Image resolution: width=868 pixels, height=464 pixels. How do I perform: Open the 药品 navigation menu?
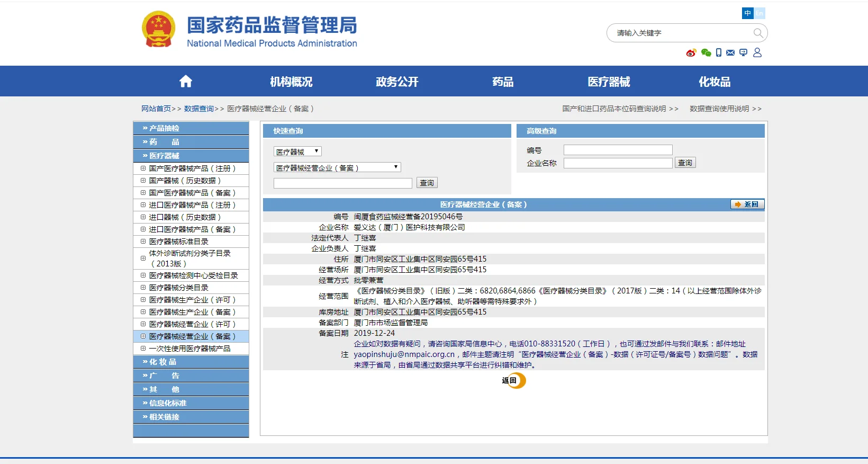click(x=503, y=82)
